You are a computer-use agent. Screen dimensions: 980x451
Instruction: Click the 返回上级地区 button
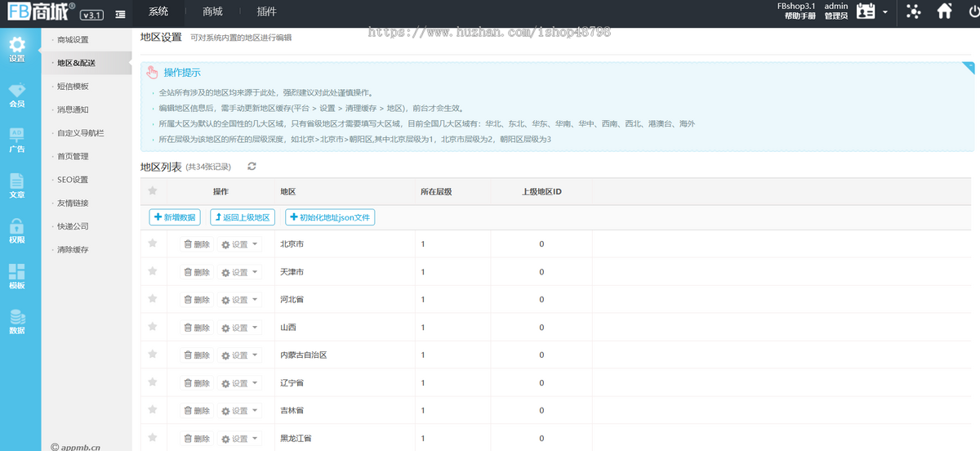243,217
